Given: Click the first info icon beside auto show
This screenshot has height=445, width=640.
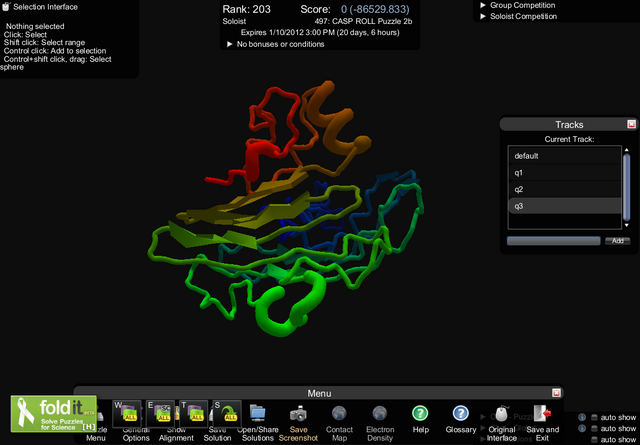Looking at the screenshot, I should pos(582,417).
